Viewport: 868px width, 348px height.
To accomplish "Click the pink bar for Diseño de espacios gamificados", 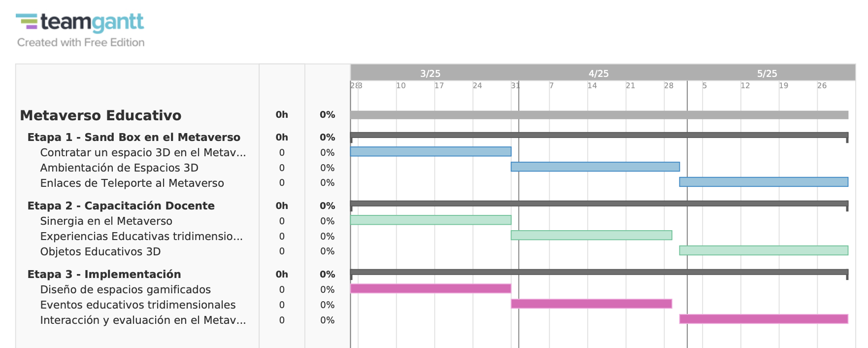I will click(x=431, y=288).
